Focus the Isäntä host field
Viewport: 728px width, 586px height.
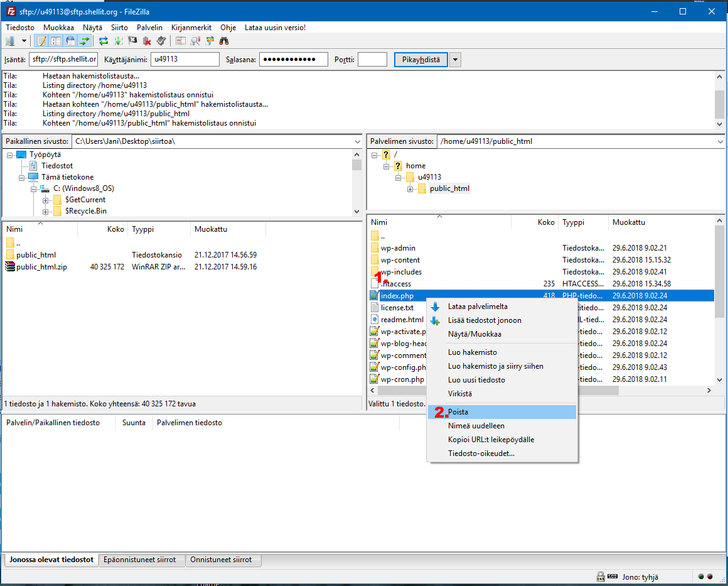[63, 60]
